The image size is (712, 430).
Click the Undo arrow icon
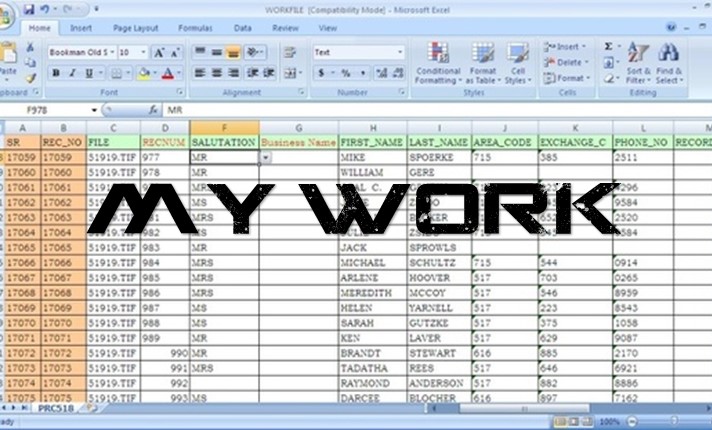[45, 9]
